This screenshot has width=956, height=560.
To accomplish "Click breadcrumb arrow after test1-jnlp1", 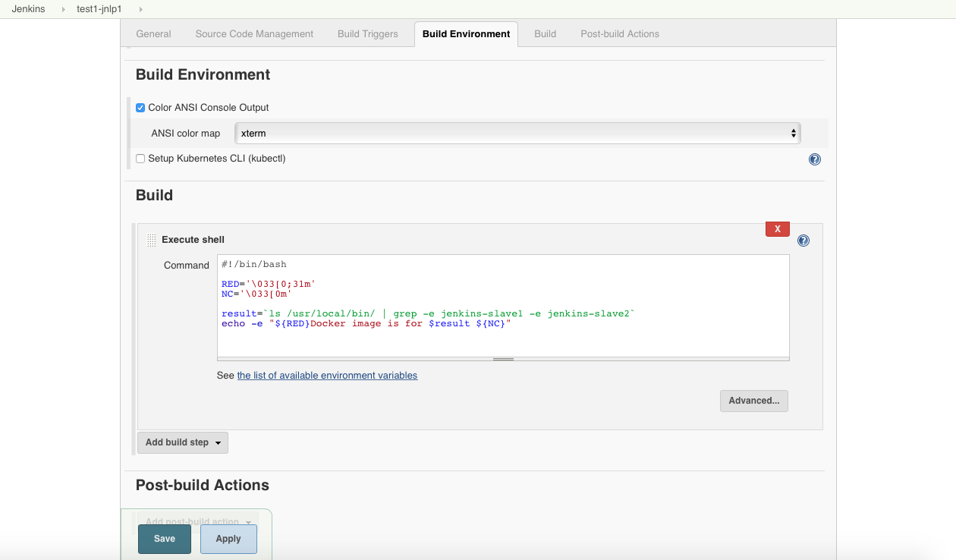I will tap(141, 9).
